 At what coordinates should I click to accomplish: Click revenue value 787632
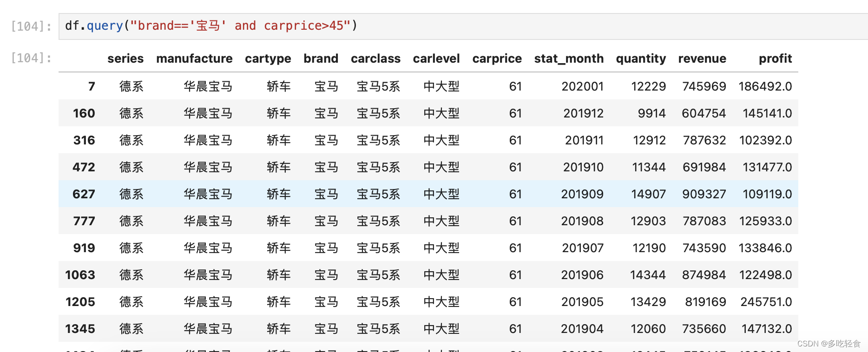coord(704,140)
